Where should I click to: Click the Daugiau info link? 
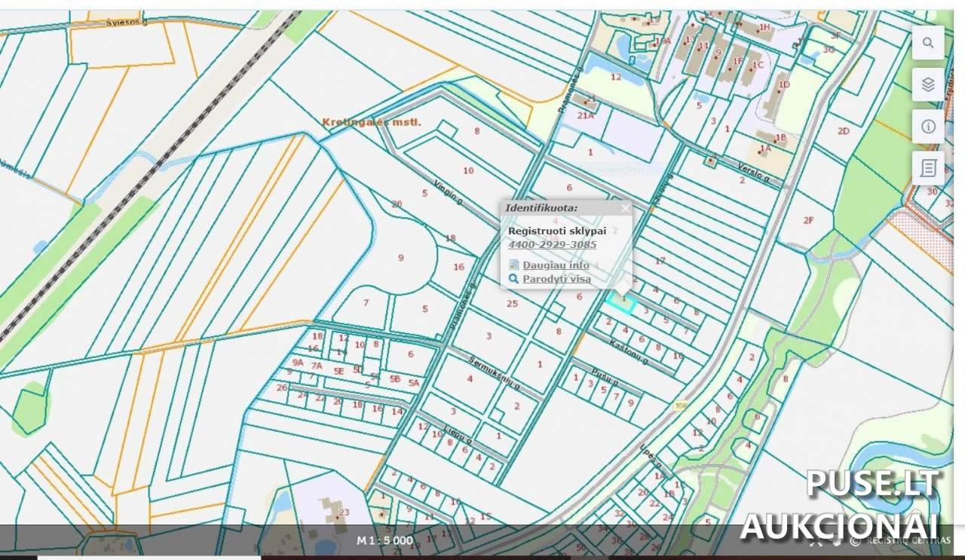(x=556, y=265)
